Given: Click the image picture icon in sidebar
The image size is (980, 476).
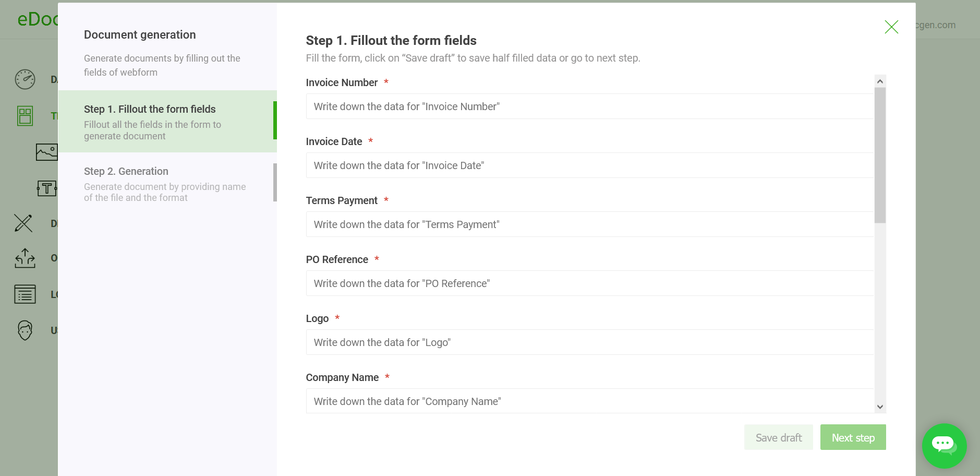Looking at the screenshot, I should click(46, 152).
